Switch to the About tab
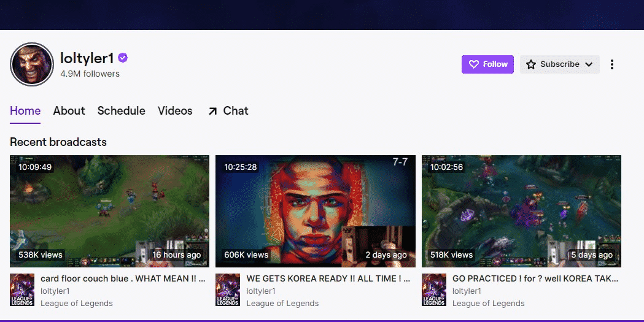The width and height of the screenshot is (644, 322). (69, 111)
